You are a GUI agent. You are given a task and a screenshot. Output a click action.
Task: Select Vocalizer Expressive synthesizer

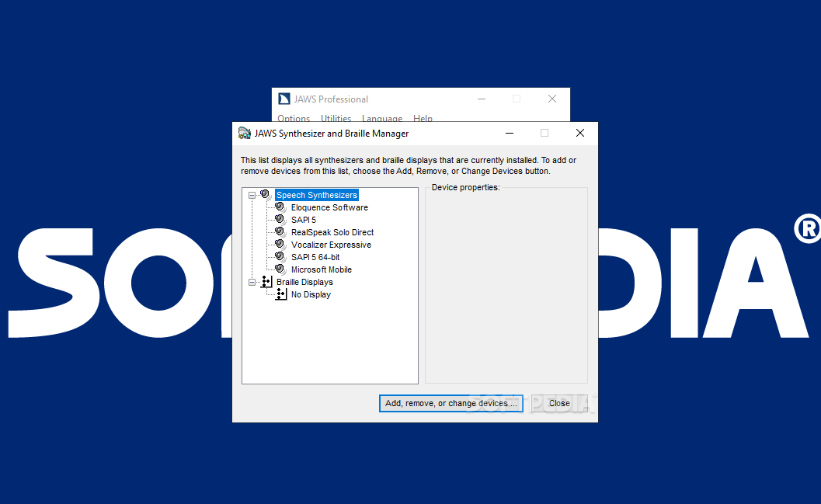point(331,245)
